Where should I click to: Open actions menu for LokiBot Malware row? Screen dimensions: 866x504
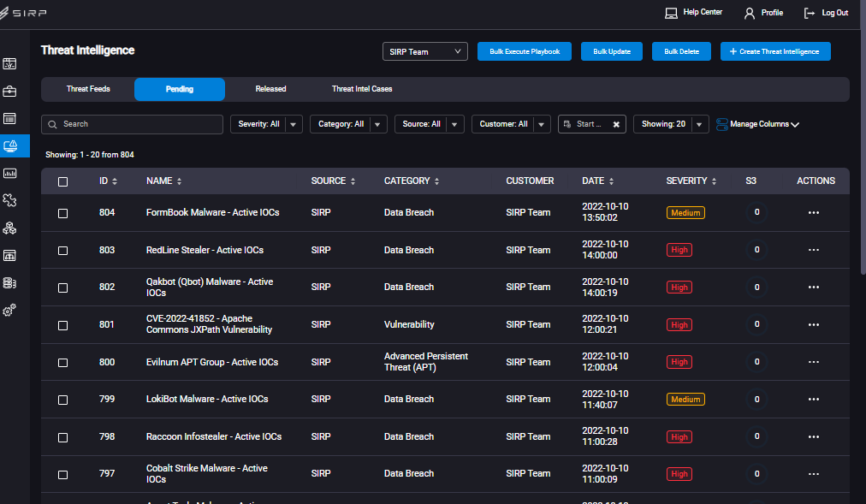814,399
